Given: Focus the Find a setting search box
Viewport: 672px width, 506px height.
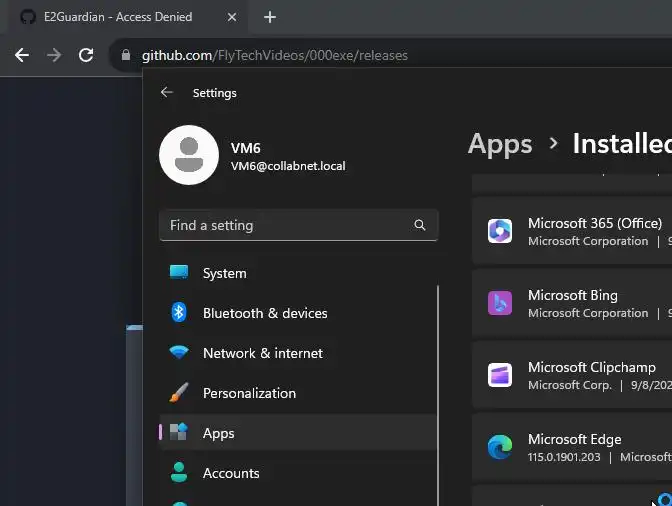Looking at the screenshot, I should 299,225.
